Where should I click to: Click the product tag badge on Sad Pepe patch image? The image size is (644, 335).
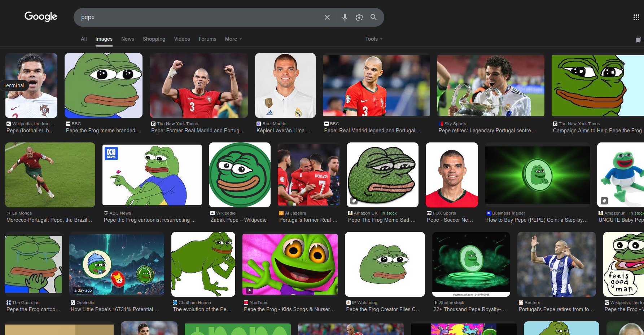tap(354, 201)
